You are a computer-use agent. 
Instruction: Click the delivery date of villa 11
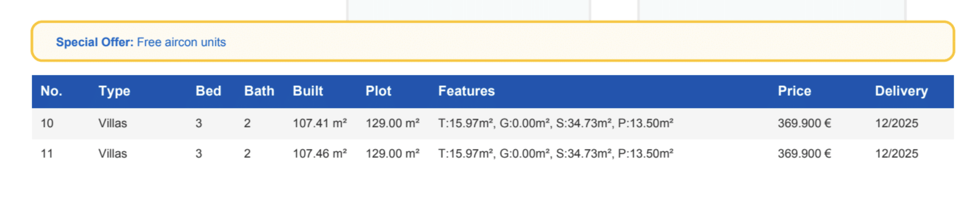click(x=896, y=154)
